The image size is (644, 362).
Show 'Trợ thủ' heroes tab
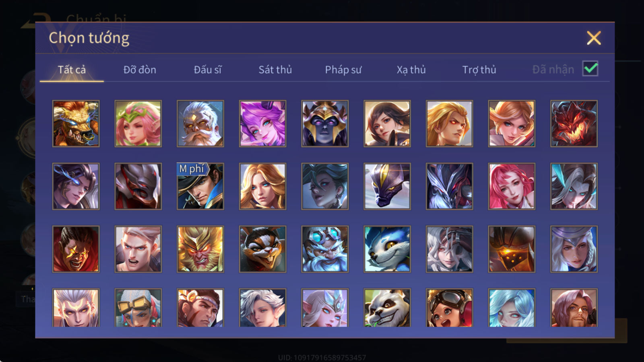point(479,70)
